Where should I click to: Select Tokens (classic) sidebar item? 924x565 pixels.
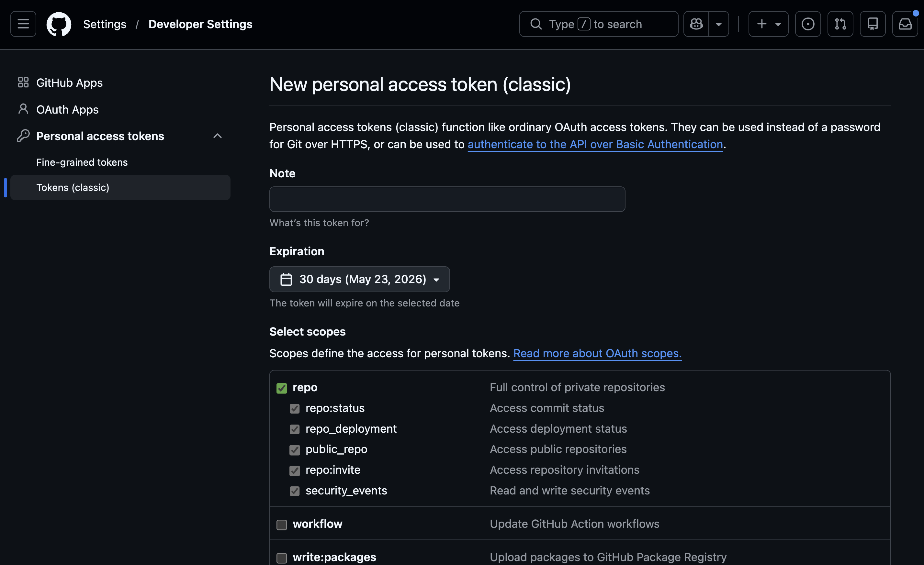(x=120, y=187)
